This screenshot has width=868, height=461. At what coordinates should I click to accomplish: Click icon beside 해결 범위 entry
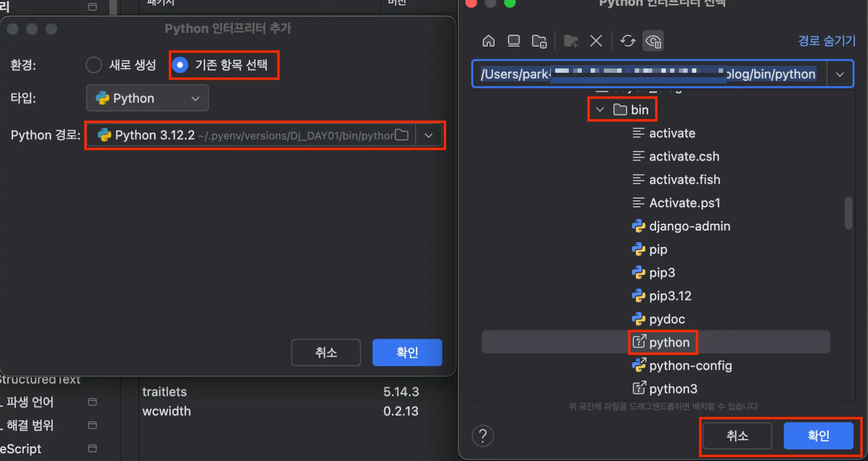pyautogui.click(x=92, y=425)
